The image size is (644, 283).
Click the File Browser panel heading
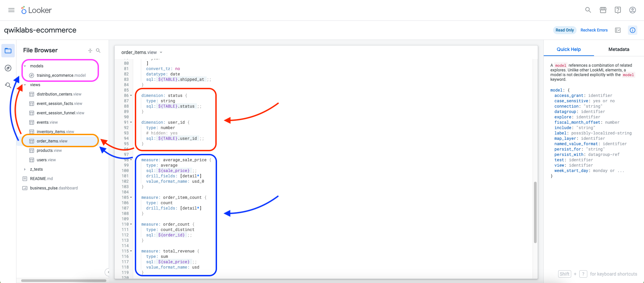click(40, 50)
